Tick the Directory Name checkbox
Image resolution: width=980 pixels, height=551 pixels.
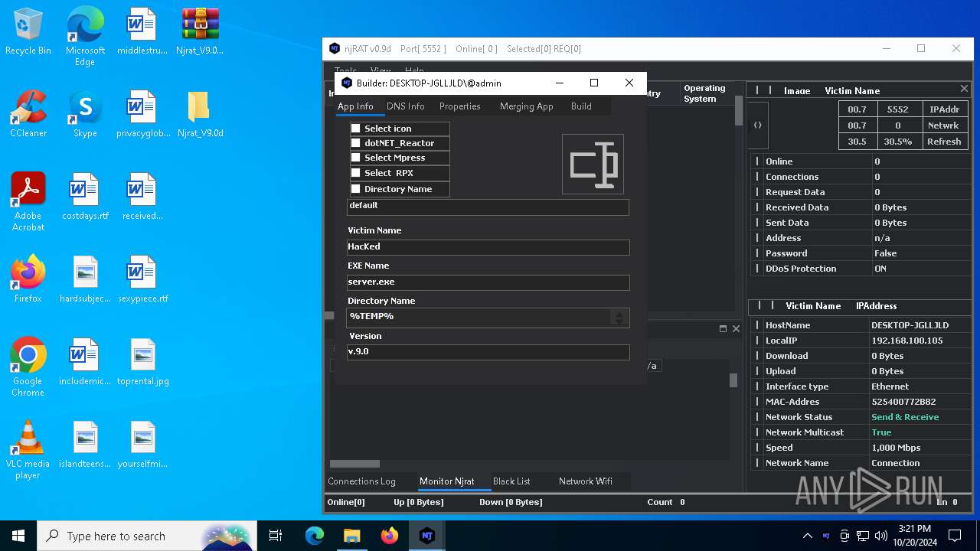click(355, 189)
